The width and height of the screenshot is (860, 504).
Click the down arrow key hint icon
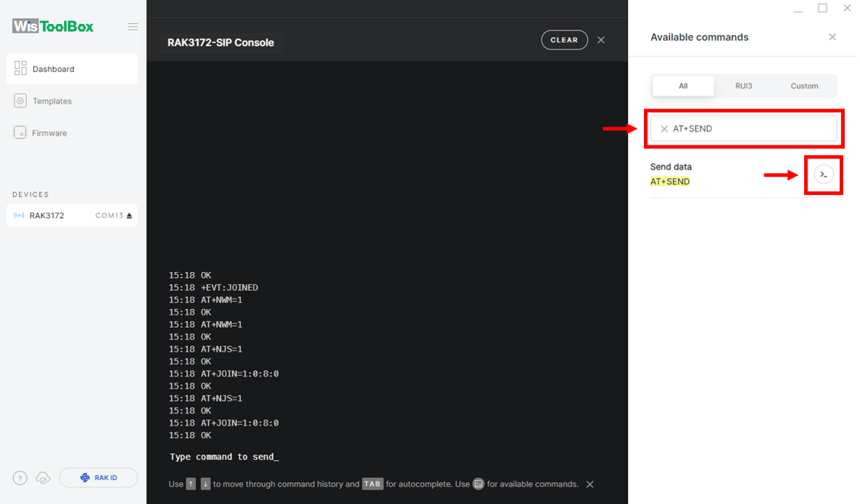pyautogui.click(x=205, y=484)
